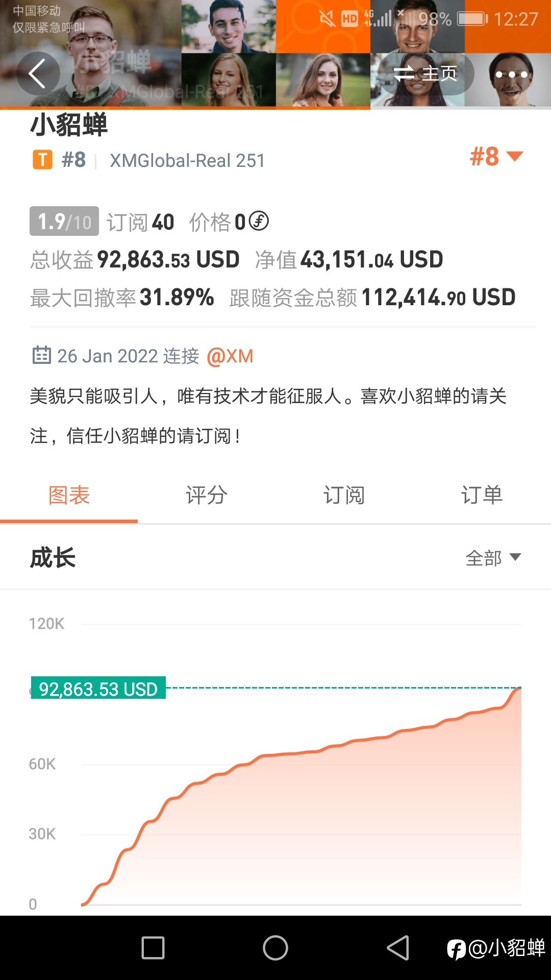Tap the Android recent apps square button
Viewport: 551px width, 980px height.
pos(153,948)
